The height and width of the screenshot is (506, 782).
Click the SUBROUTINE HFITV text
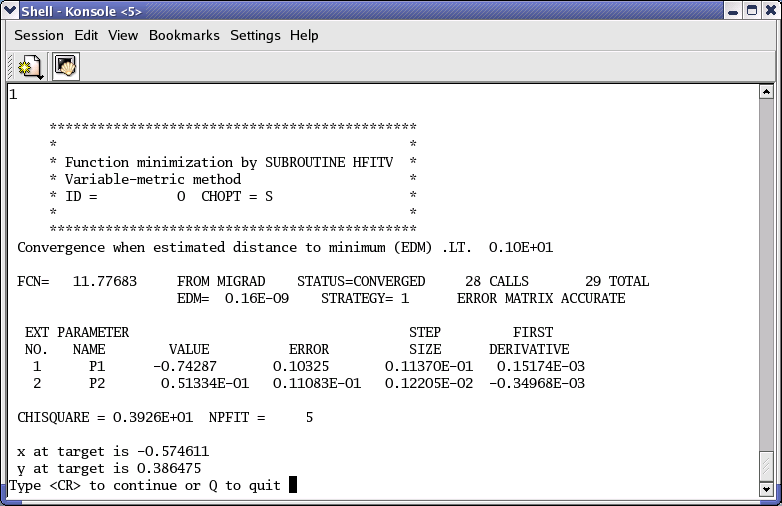pyautogui.click(x=329, y=163)
